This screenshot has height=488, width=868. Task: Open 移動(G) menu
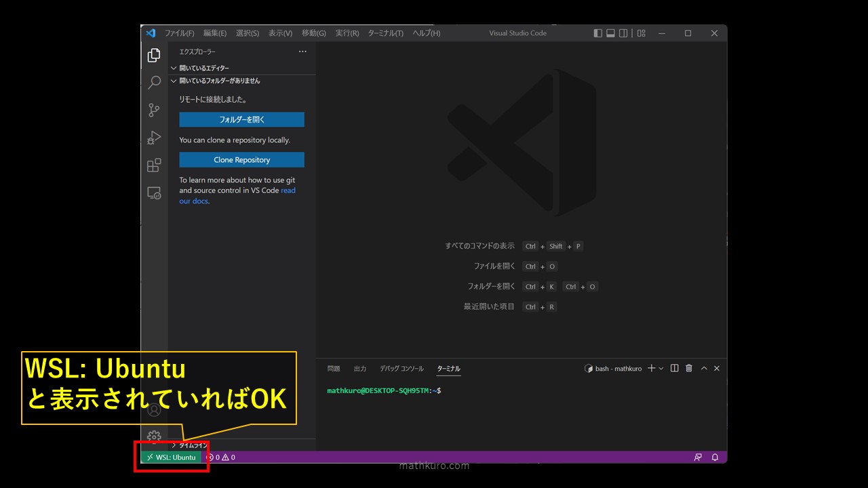pos(314,33)
